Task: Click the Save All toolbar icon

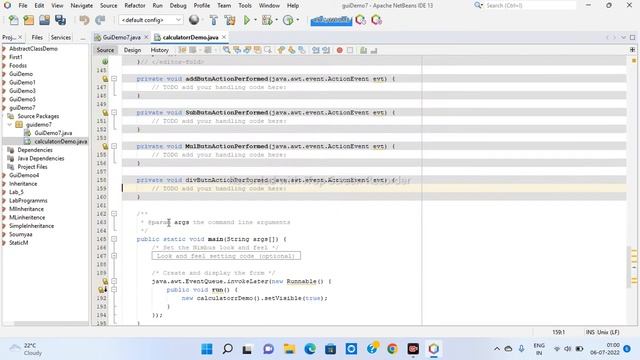Action: tap(60, 20)
